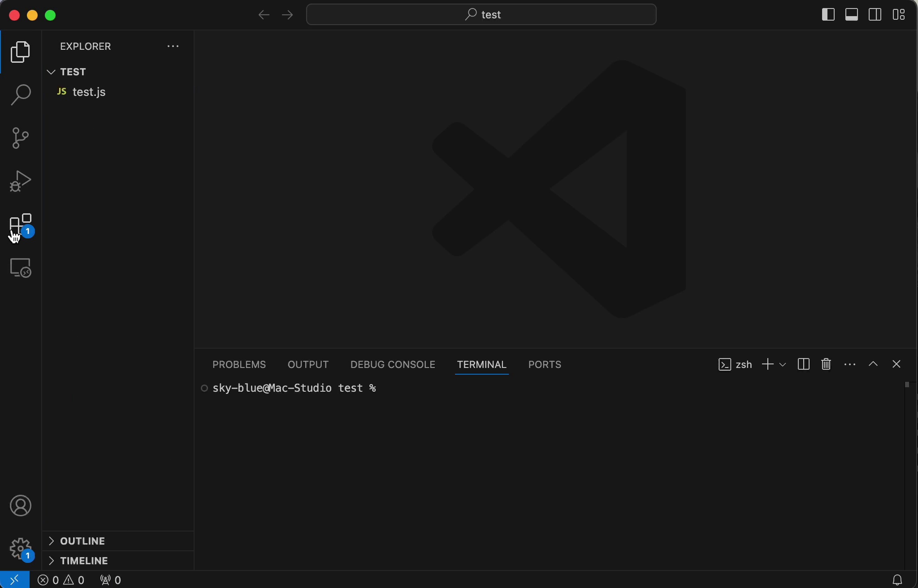Open notifications bell in status bar
Viewport: 918px width, 588px height.
click(x=897, y=580)
